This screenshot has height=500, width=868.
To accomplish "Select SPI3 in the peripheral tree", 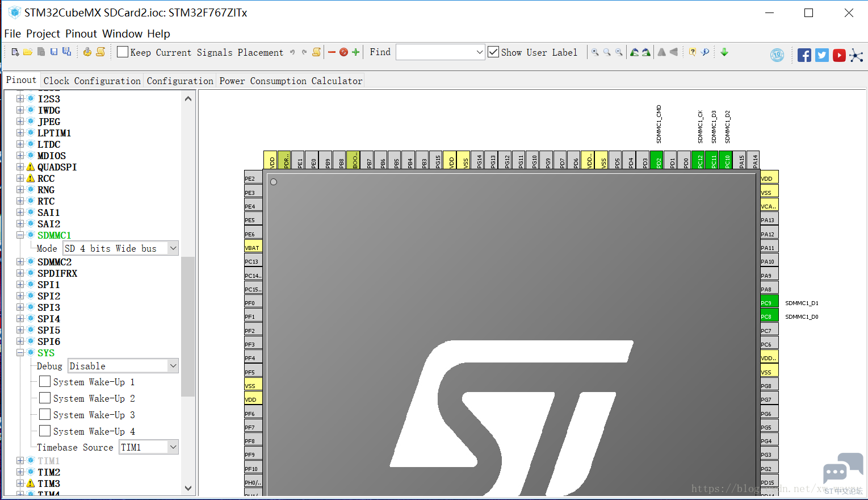I will 49,307.
